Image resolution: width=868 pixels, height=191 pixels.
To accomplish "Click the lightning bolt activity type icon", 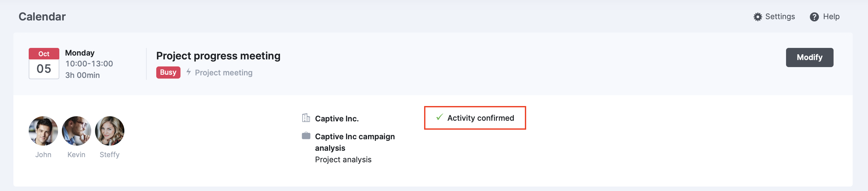I will pyautogui.click(x=189, y=72).
